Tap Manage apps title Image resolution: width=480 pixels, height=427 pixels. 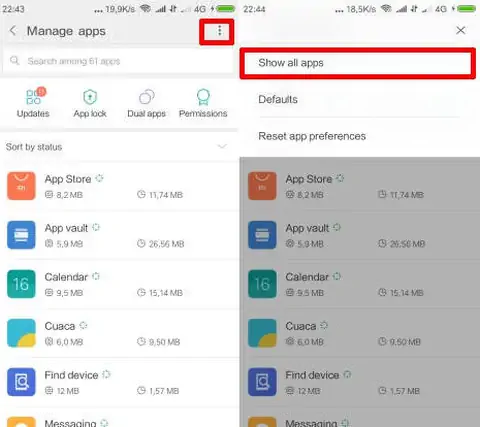coord(66,31)
